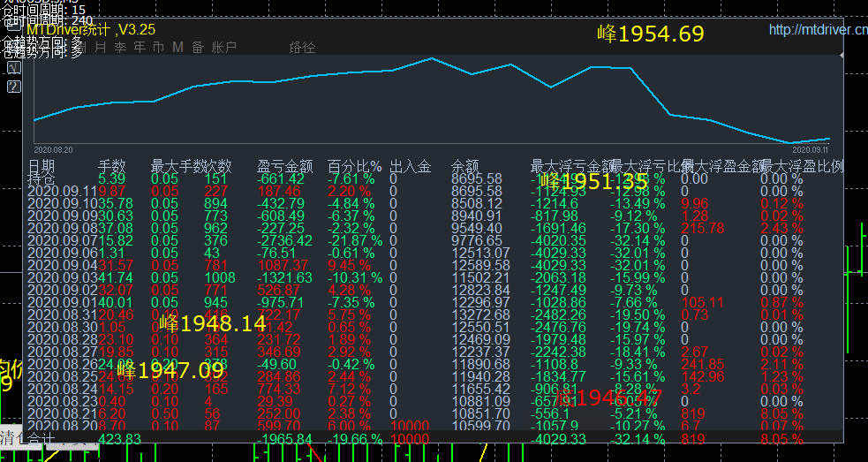Screen dimensions: 868x462
Task: Click the 峰1954.69 peak label
Action: coord(651,34)
